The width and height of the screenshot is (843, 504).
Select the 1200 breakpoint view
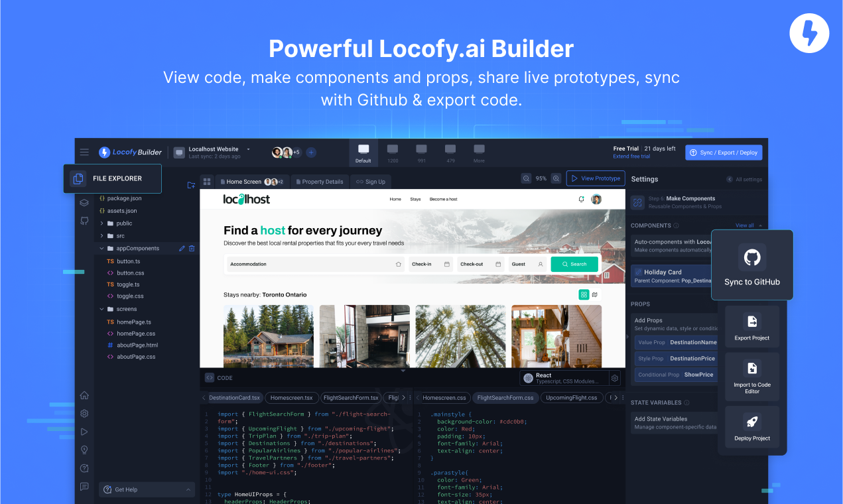coord(393,153)
